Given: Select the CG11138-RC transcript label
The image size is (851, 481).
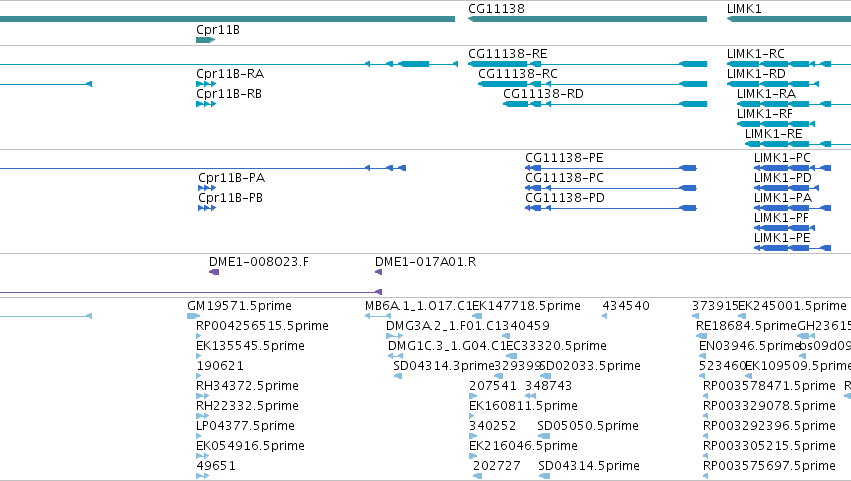Looking at the screenshot, I should pos(518,74).
